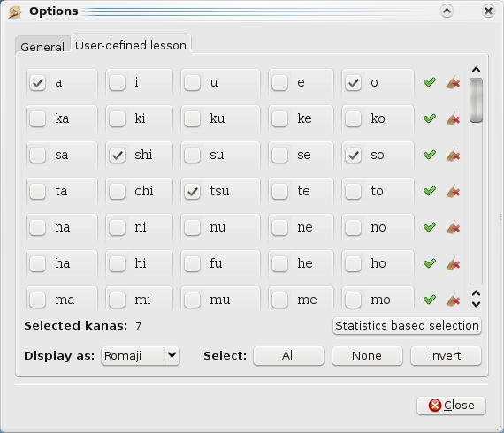Viewport: 504px width, 433px height.
Task: Click the None button to deselect all
Action: pos(367,355)
